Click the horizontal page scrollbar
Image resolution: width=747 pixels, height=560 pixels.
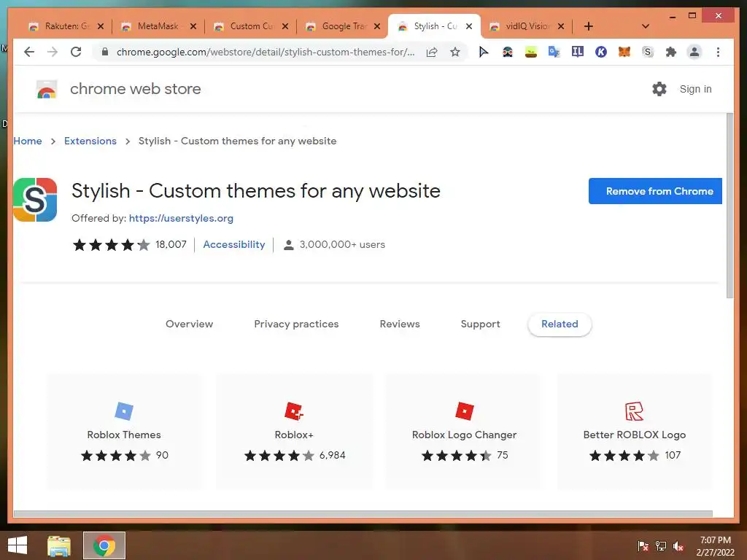tap(363, 514)
